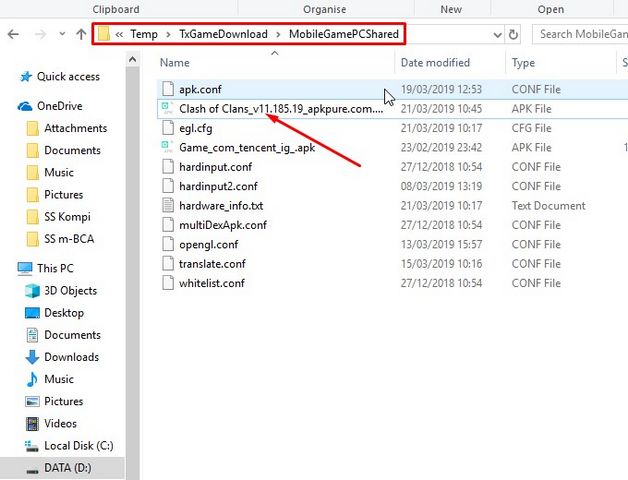Click the multiDexApk.conf file name
Viewport: 628px width, 480px height.
click(x=223, y=225)
